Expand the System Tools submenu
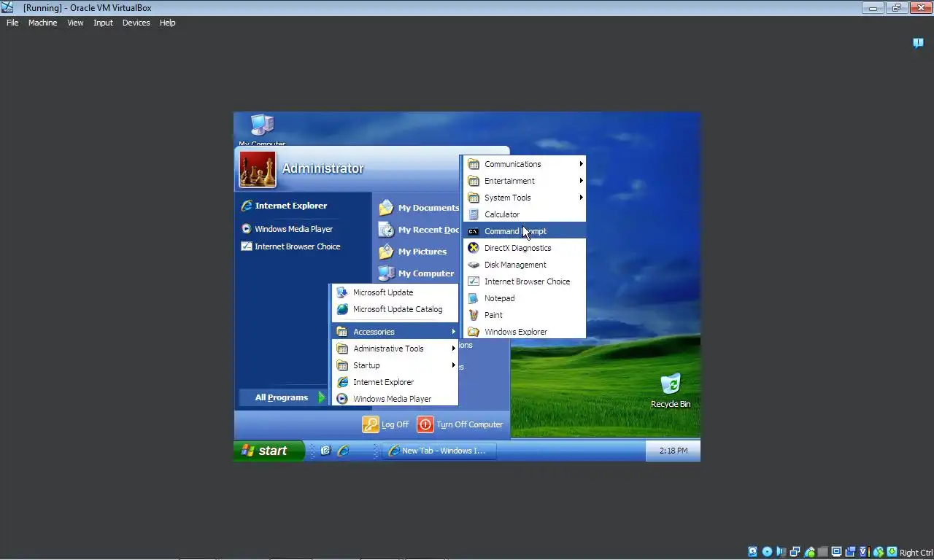Viewport: 934px width, 560px height. 525,198
